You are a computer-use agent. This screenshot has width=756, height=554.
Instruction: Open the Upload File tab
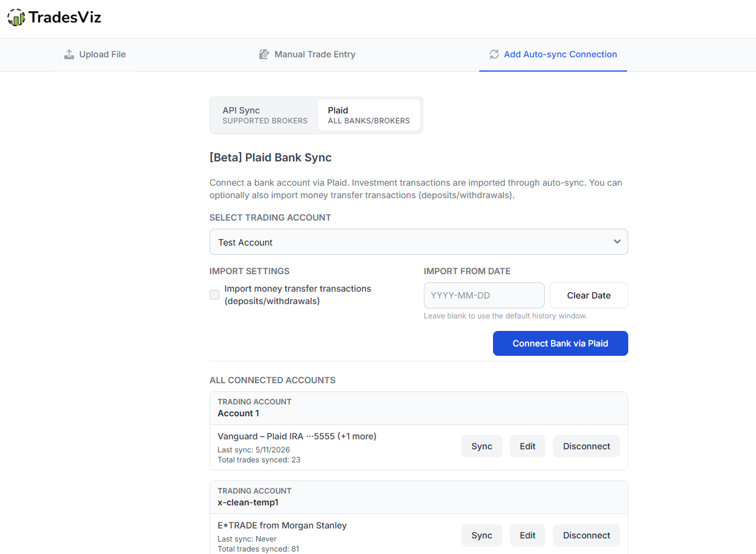[x=95, y=54]
